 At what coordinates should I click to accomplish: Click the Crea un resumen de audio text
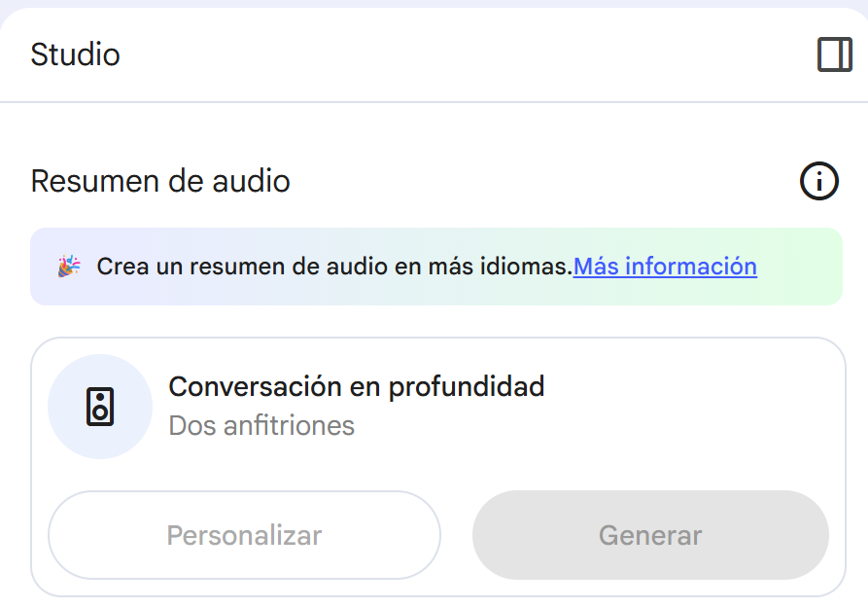(x=334, y=266)
